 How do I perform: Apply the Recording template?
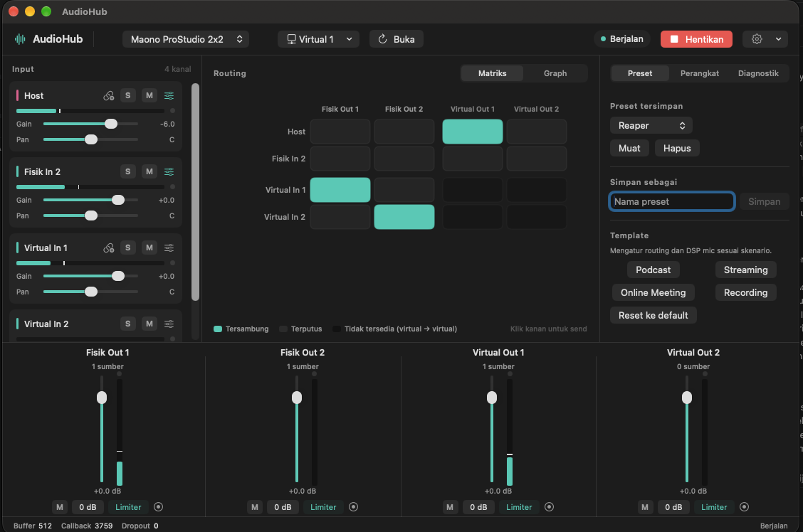coord(745,292)
